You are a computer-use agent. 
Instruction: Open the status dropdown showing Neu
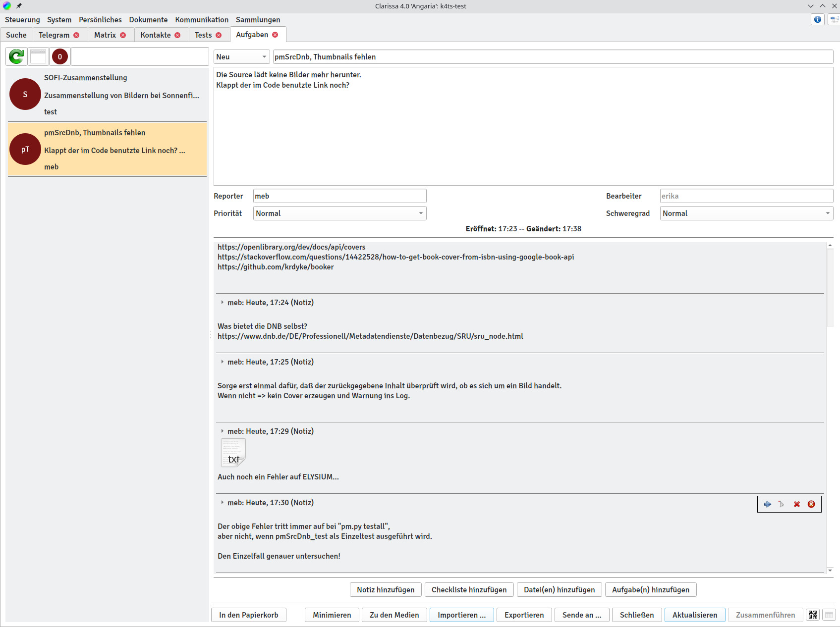(242, 57)
